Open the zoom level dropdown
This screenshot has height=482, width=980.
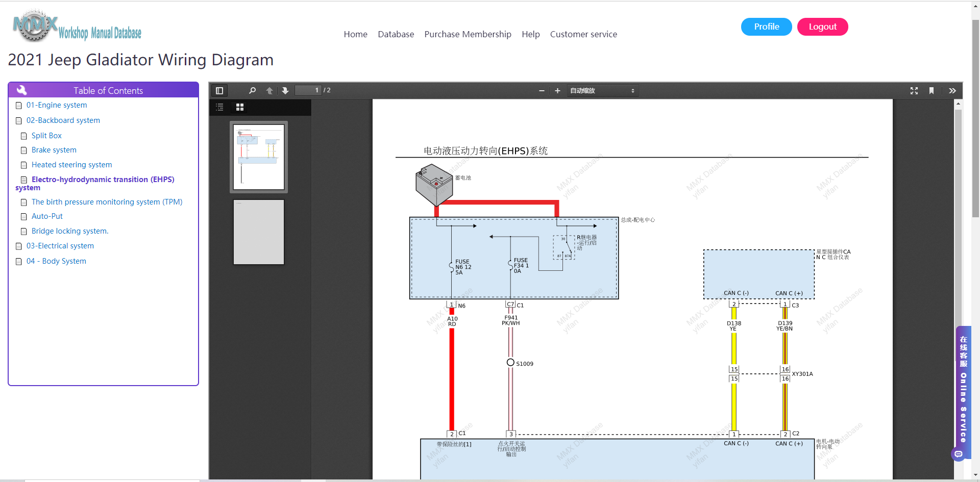click(x=602, y=91)
